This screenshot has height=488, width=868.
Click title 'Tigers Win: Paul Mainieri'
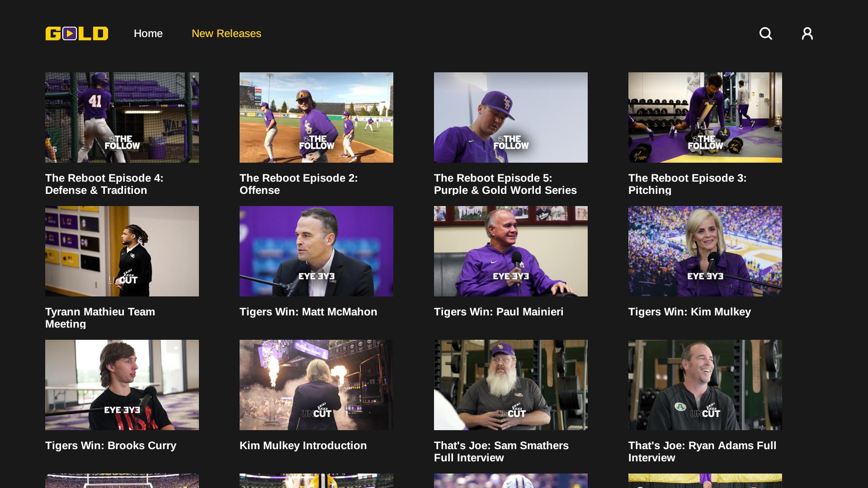[x=499, y=312]
